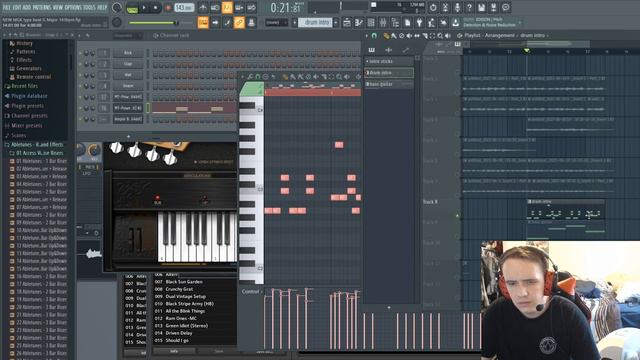Image resolution: width=640 pixels, height=360 pixels.
Task: Toggle the Piano roll magnet snap icon
Action: click(x=258, y=76)
